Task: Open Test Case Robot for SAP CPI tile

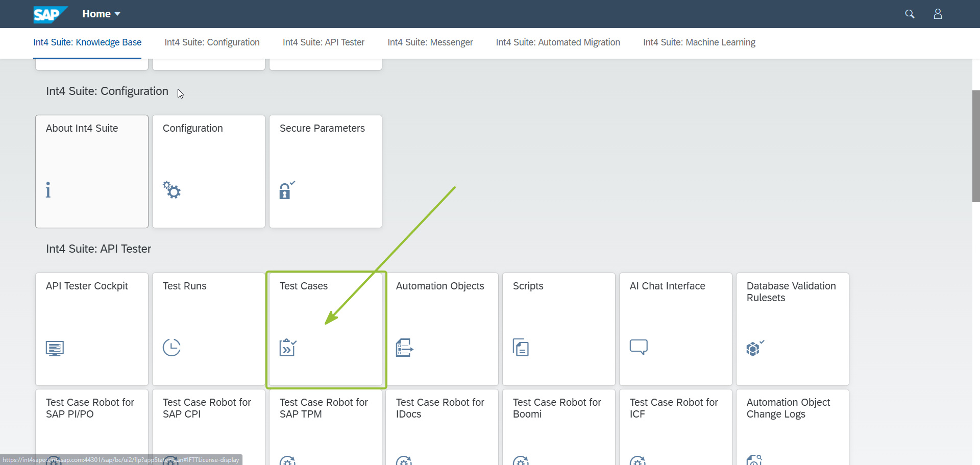Action: coord(209,427)
